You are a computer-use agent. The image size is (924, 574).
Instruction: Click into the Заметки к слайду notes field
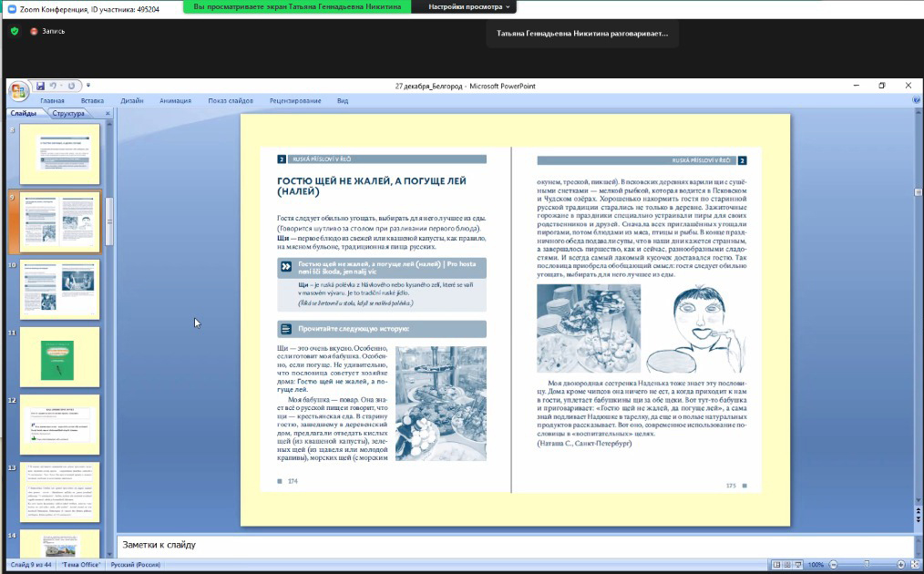pyautogui.click(x=515, y=545)
